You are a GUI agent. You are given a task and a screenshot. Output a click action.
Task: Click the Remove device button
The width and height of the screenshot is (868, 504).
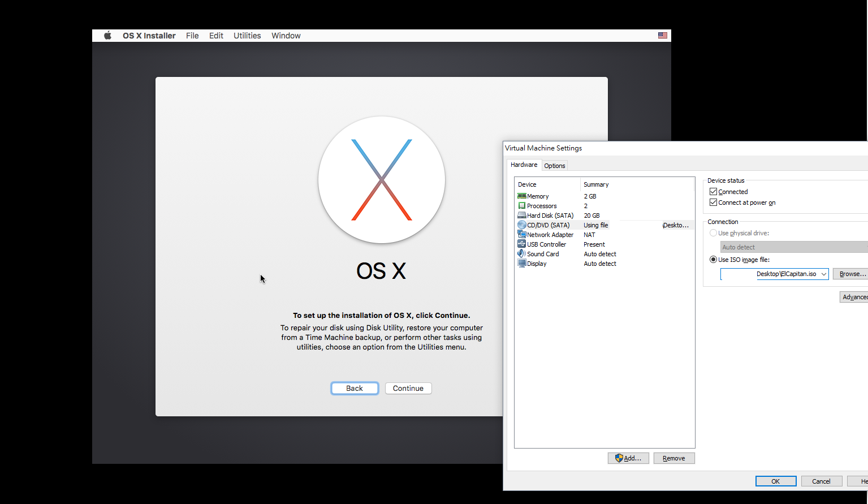click(x=674, y=458)
